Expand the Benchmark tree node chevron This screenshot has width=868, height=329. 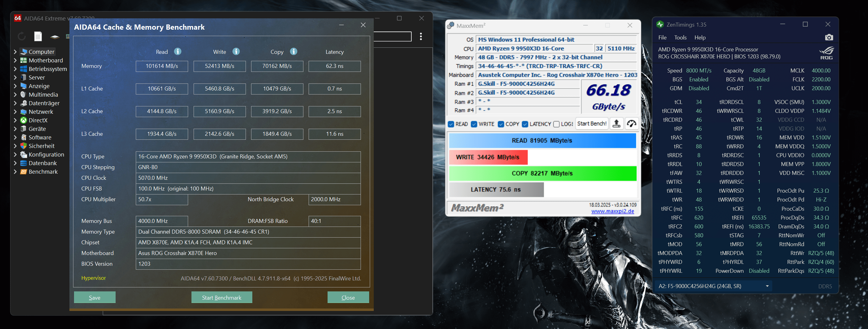(15, 172)
